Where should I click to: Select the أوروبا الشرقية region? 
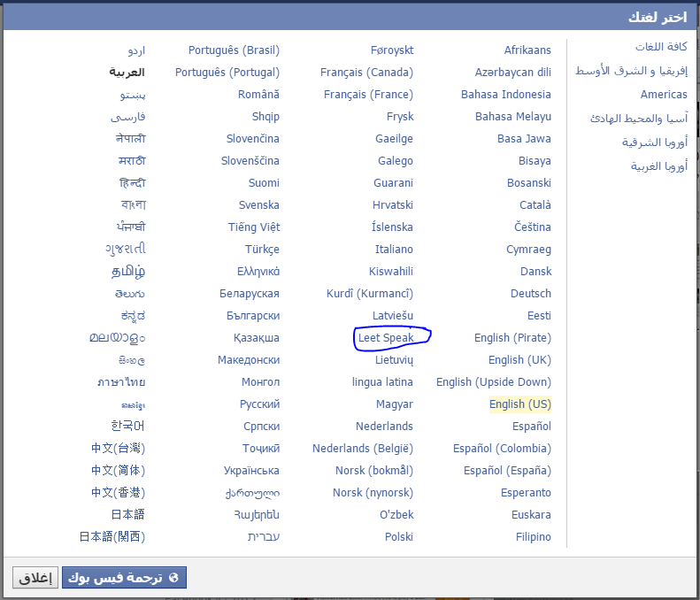tap(655, 142)
